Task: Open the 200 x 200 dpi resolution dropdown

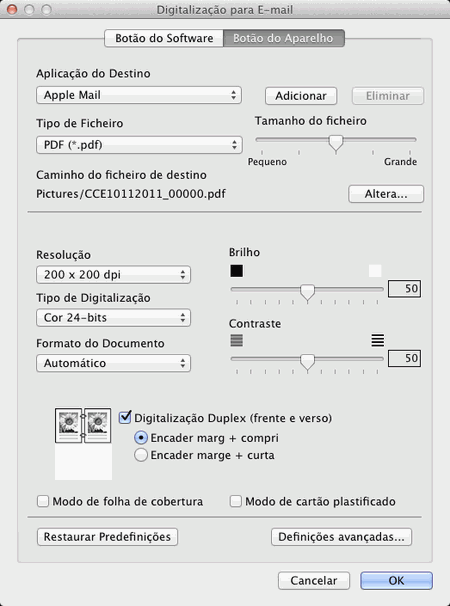Action: pos(113,275)
